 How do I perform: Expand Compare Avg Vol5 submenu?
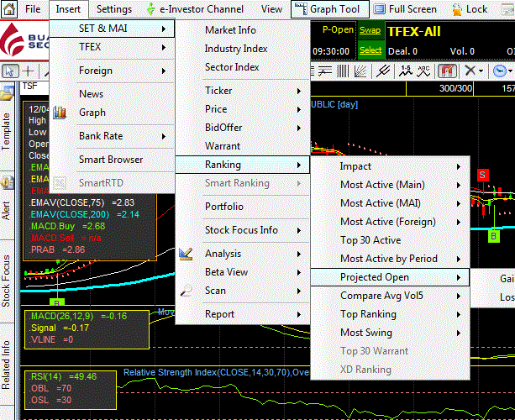click(390, 296)
